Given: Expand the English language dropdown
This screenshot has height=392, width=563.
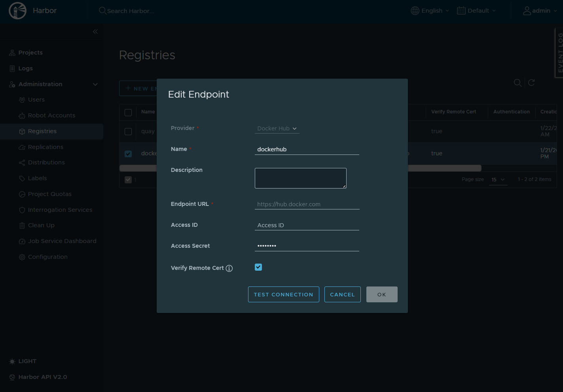Looking at the screenshot, I should [x=430, y=11].
